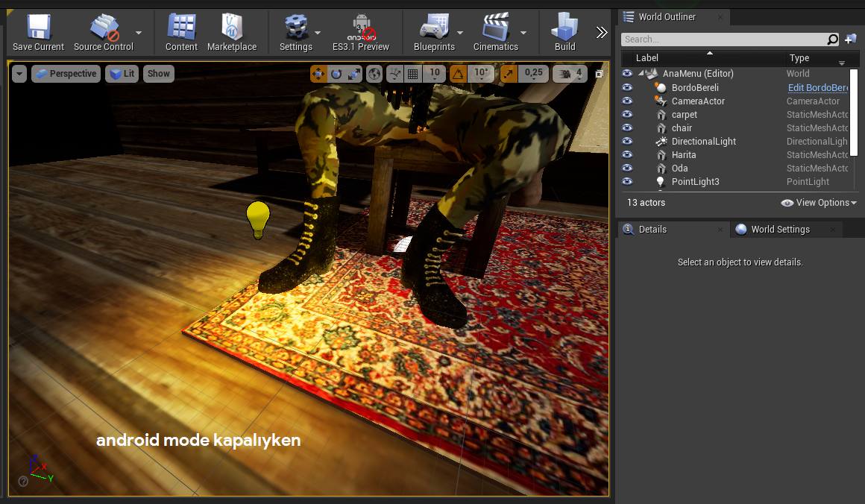Toggle grid snapping in the viewport
865x504 pixels.
(x=412, y=74)
